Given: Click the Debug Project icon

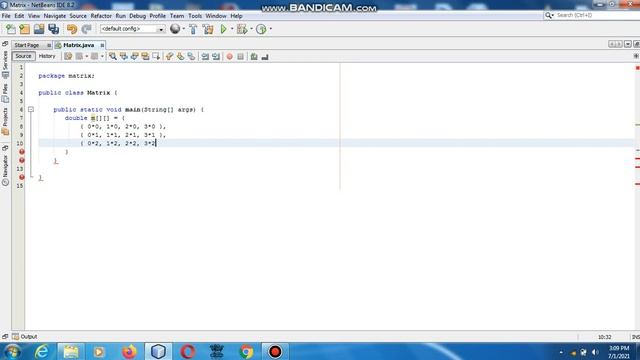Looking at the screenshot, I should tap(242, 29).
